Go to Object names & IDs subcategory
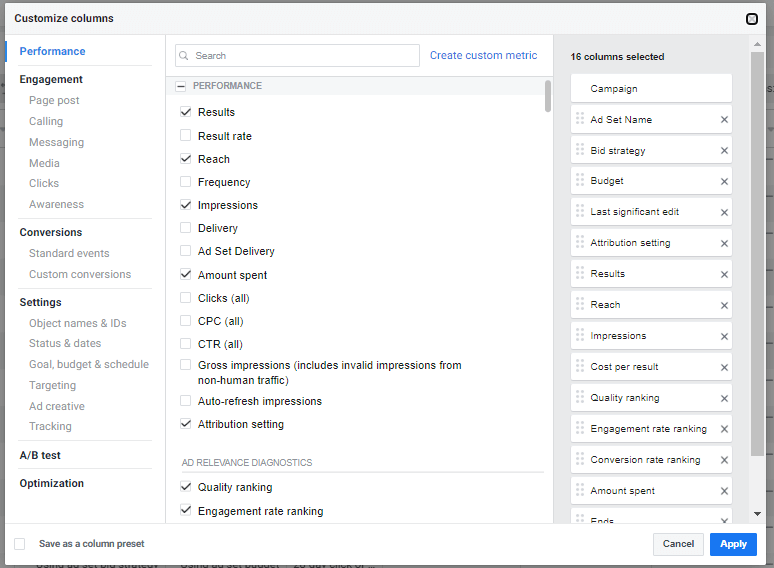774x568 pixels. (x=77, y=323)
